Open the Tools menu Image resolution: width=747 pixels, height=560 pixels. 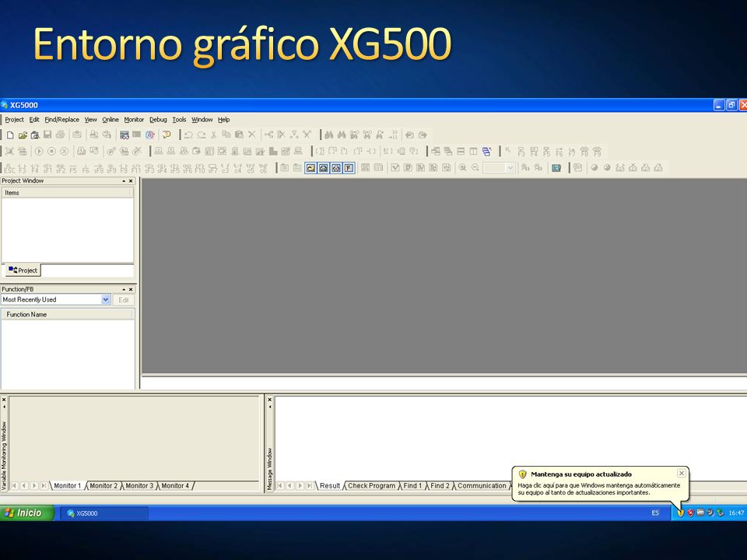point(179,120)
